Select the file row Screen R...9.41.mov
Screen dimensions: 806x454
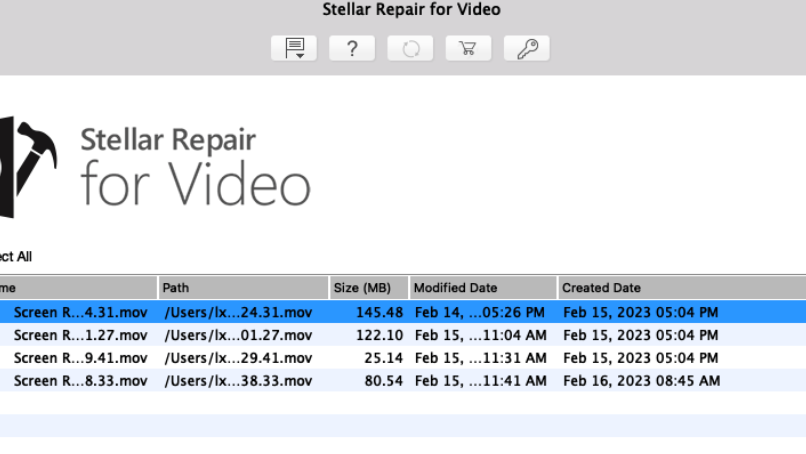coord(403,357)
